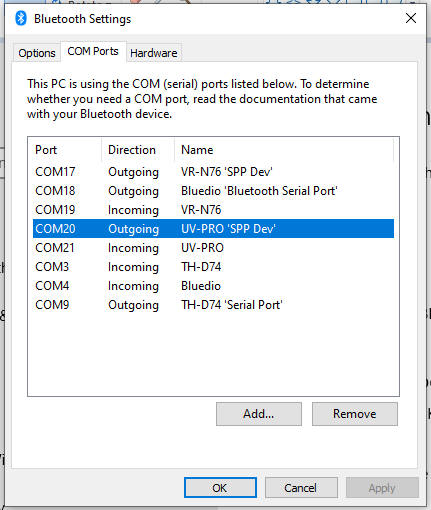Select the COM17 VR-N76 'SPP Dev' row
Screen dimensions: 431x510
pyautogui.click(x=213, y=172)
